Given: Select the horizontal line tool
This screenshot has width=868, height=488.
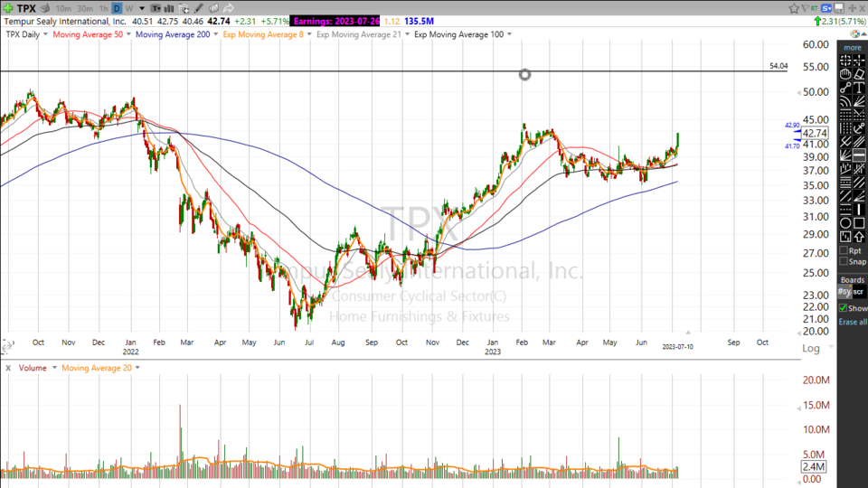Looking at the screenshot, I should 859,155.
